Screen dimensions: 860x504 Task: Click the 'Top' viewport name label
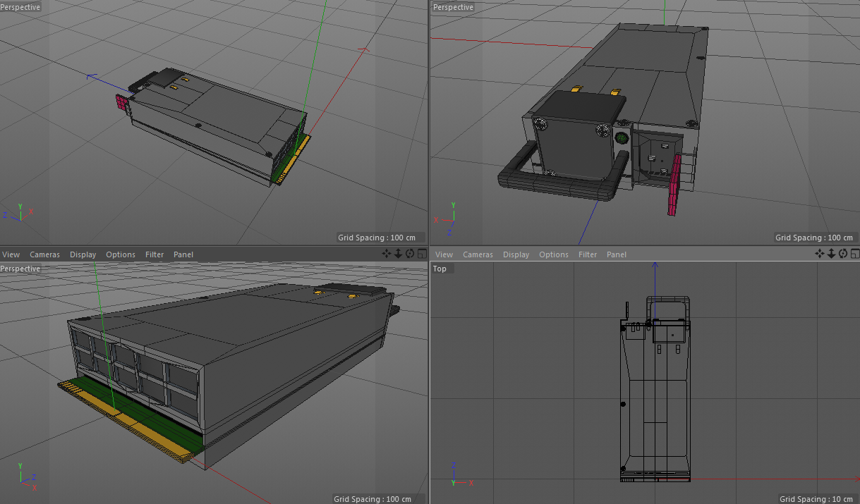pyautogui.click(x=440, y=269)
